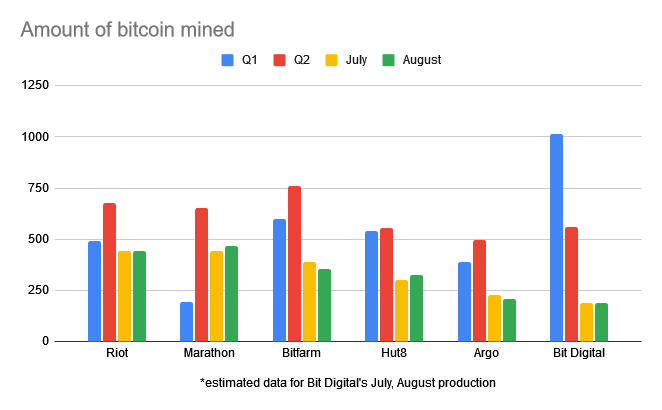Click Bit Digital's red Q2 bar
The width and height of the screenshot is (662, 410).
571,284
